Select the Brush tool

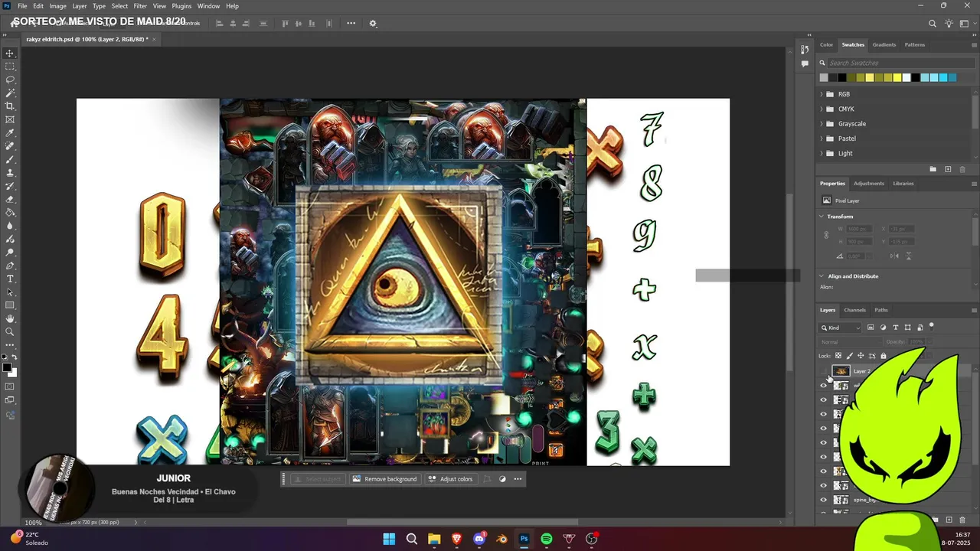coord(10,159)
